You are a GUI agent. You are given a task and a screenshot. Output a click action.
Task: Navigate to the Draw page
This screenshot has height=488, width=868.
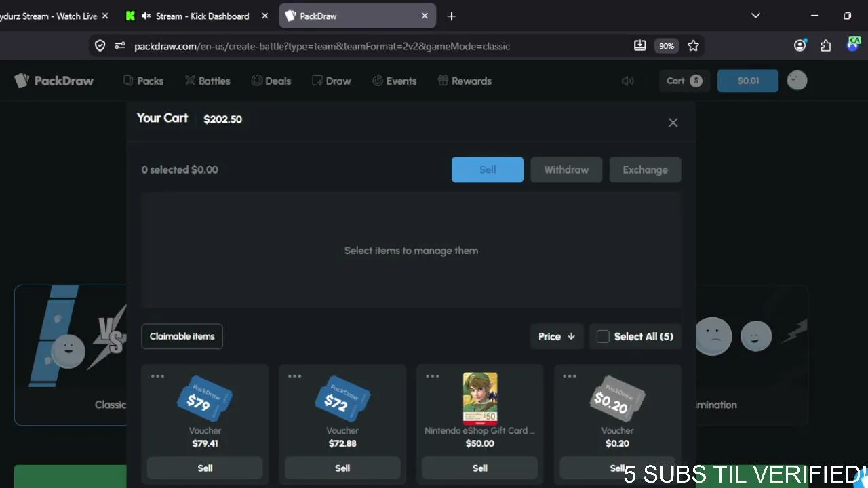point(332,81)
